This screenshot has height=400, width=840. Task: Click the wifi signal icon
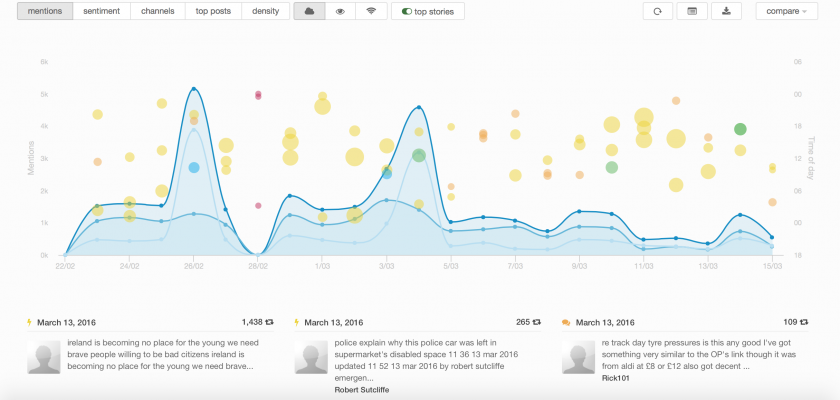372,11
